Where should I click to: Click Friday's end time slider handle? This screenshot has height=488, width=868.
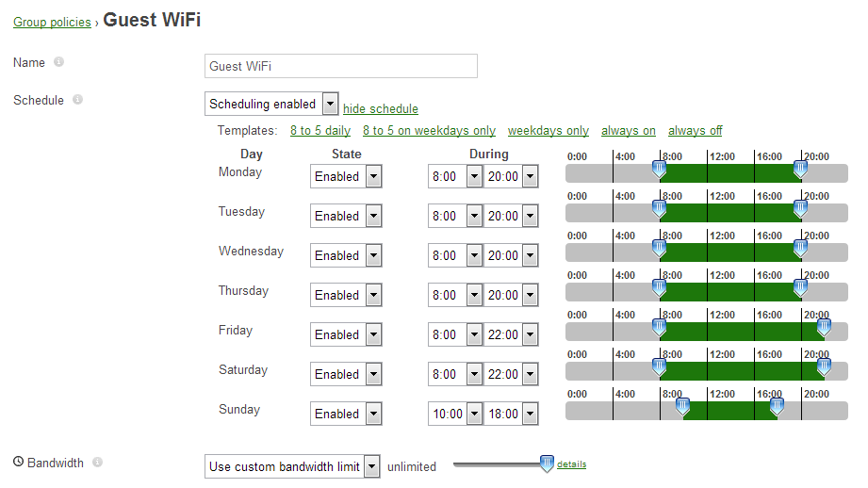pos(824,328)
